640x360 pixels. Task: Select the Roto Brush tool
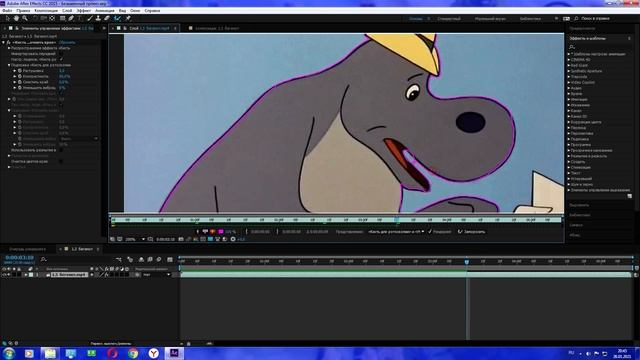[118, 18]
